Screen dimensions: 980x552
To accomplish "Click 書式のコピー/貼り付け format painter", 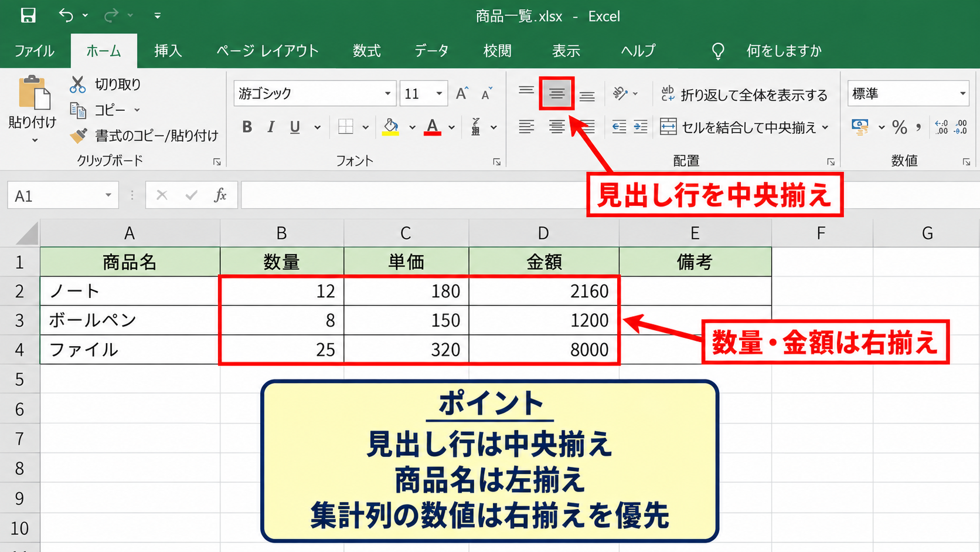I will click(x=144, y=136).
